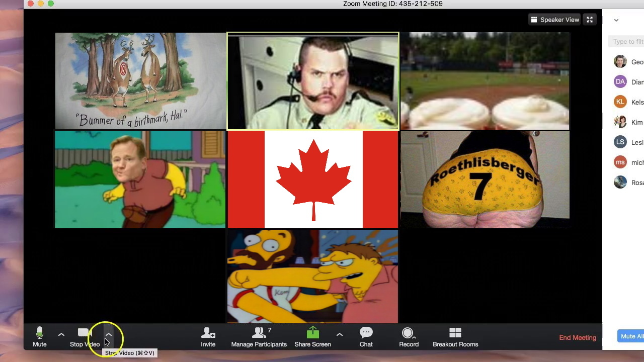Collapse participants panel with chevron
The image size is (644, 362).
pos(616,21)
